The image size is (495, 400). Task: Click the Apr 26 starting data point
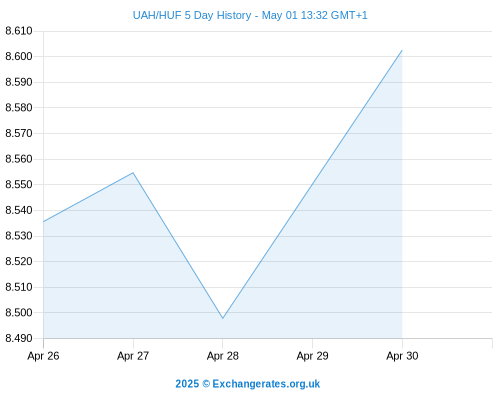[x=44, y=222]
